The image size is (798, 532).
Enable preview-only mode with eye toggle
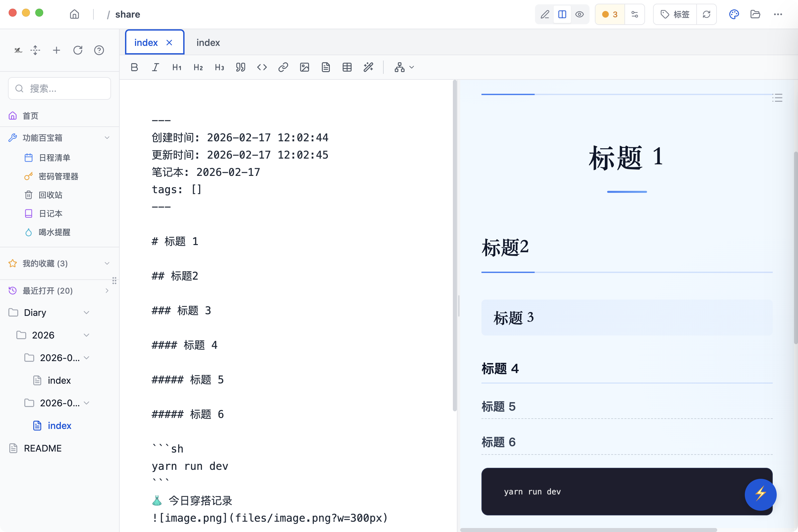pos(580,14)
